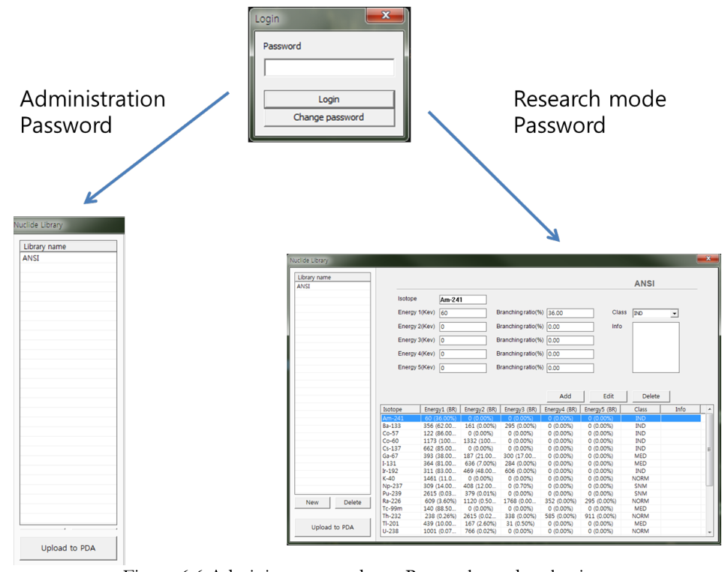Viewport: 728px width, 572px height.
Task: Select the I-131 row
Action: coord(541,463)
